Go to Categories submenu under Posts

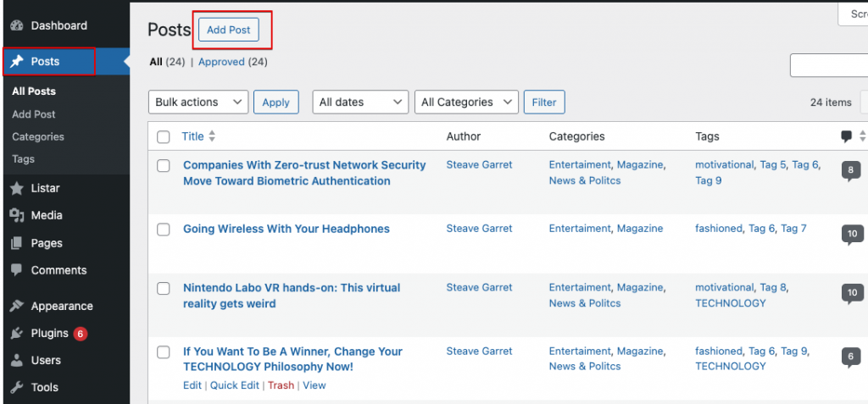38,136
